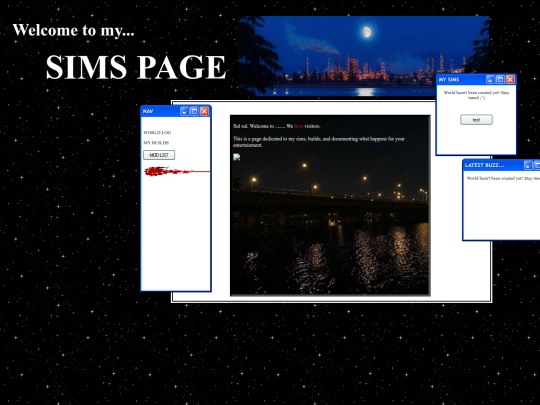Click the MY SIMS window title bar

pyautogui.click(x=476, y=80)
